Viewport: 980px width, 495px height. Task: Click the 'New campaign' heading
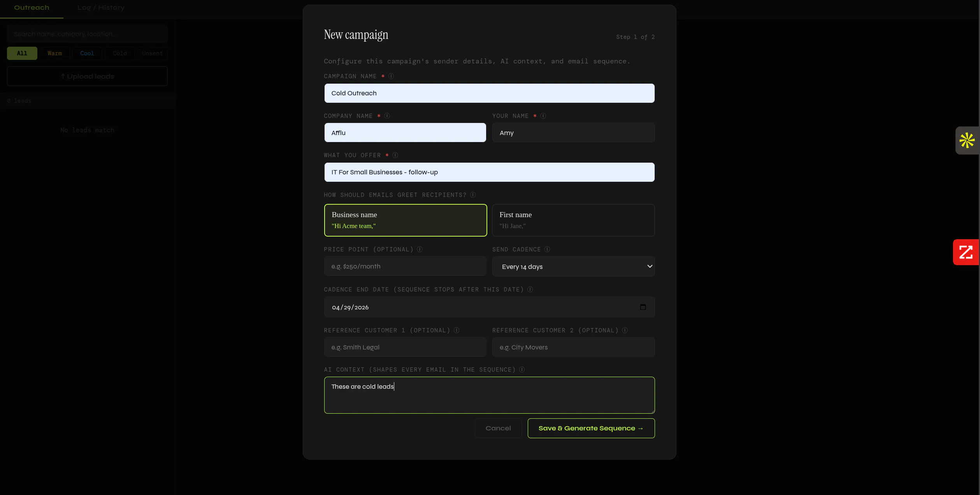356,35
